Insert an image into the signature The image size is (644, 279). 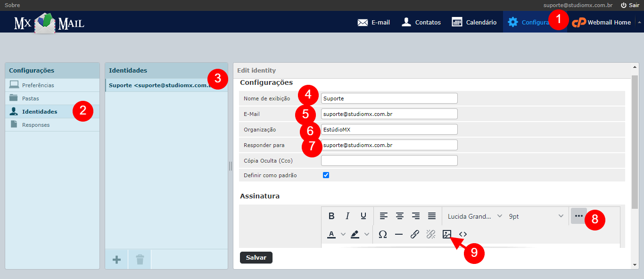tap(446, 234)
